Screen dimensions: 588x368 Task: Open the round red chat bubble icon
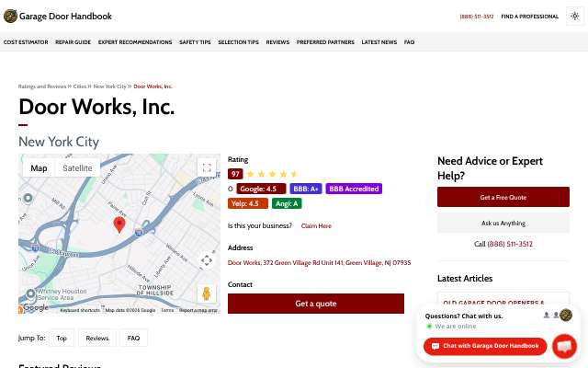coord(564,346)
